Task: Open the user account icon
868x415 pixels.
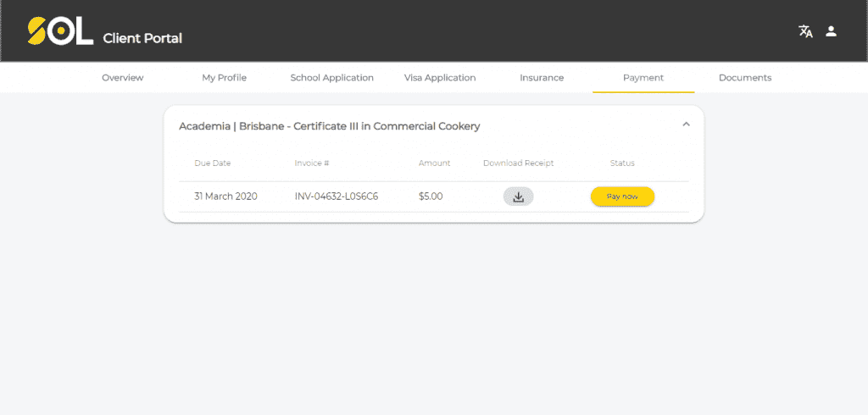Action: (x=831, y=31)
